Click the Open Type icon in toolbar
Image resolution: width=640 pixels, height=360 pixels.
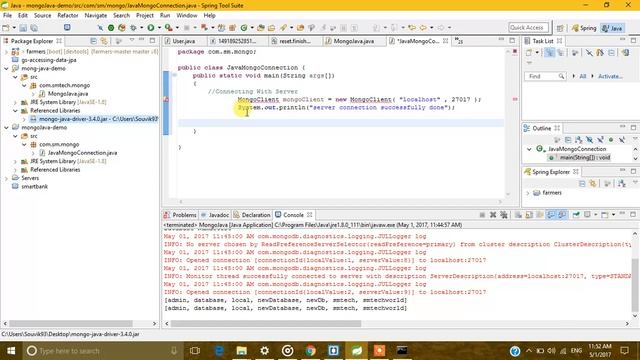click(x=261, y=28)
